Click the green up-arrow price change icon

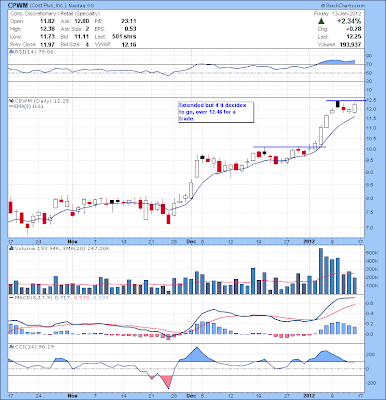click(x=321, y=21)
